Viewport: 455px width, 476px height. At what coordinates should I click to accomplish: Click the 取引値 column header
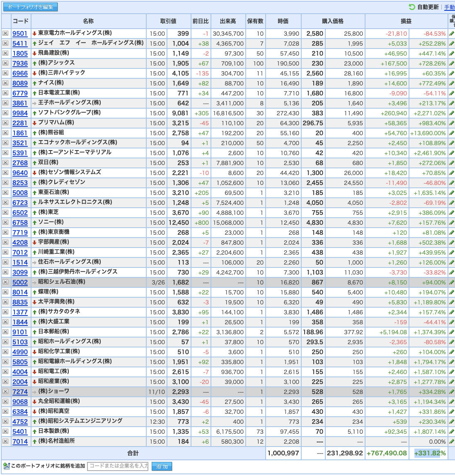click(x=168, y=21)
